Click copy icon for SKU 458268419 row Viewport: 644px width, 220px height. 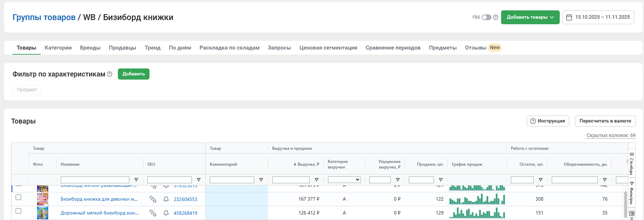click(153, 213)
